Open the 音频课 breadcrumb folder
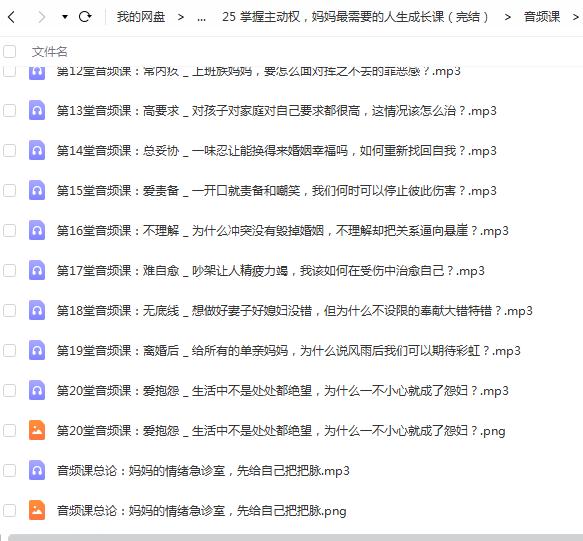583x541 pixels. pos(542,17)
